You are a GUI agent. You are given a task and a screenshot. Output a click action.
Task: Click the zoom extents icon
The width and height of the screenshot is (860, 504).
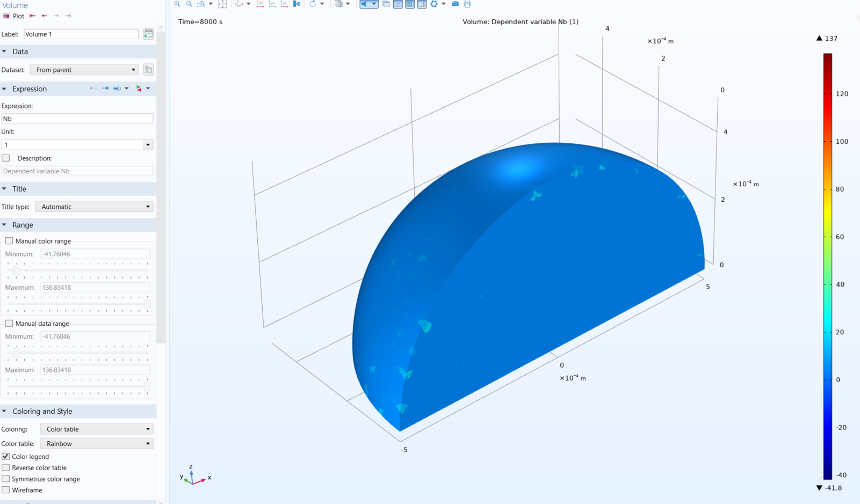[222, 4]
